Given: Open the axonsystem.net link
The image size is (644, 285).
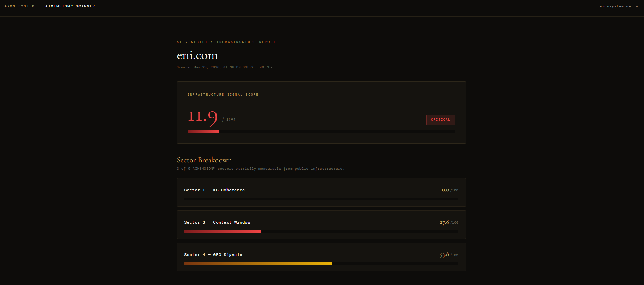Looking at the screenshot, I should (619, 6).
